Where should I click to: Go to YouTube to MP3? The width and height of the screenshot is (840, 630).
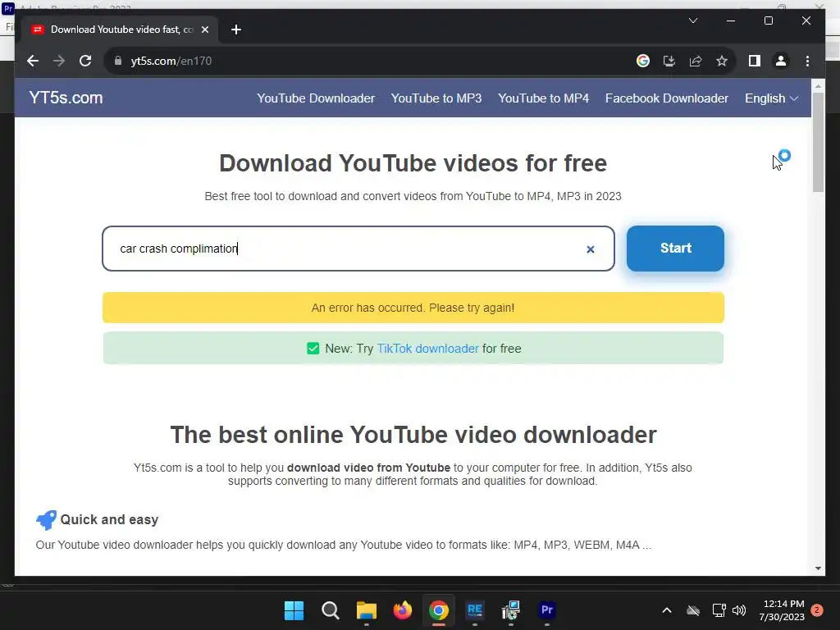436,98
